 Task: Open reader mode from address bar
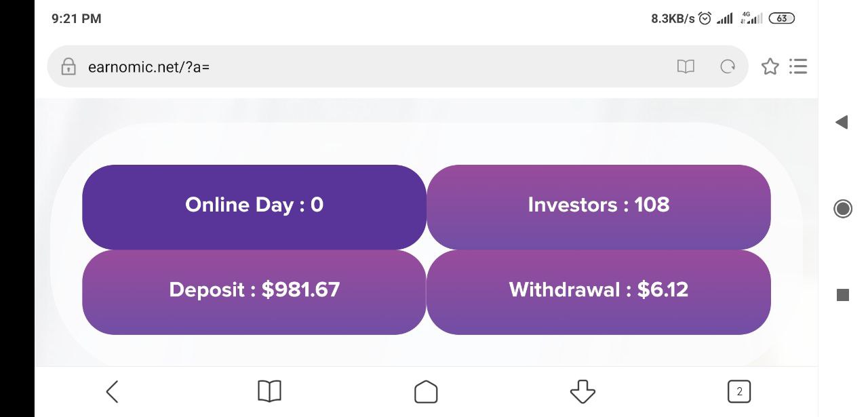tap(686, 66)
